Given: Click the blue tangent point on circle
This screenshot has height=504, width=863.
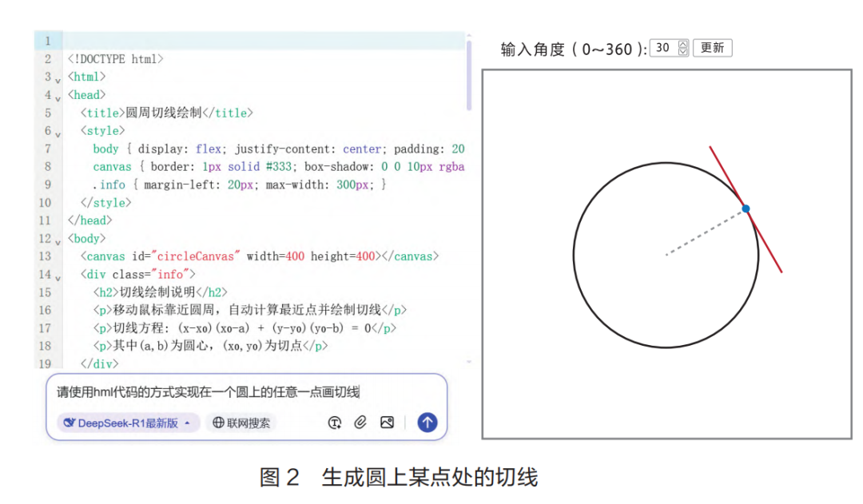Looking at the screenshot, I should tap(746, 208).
